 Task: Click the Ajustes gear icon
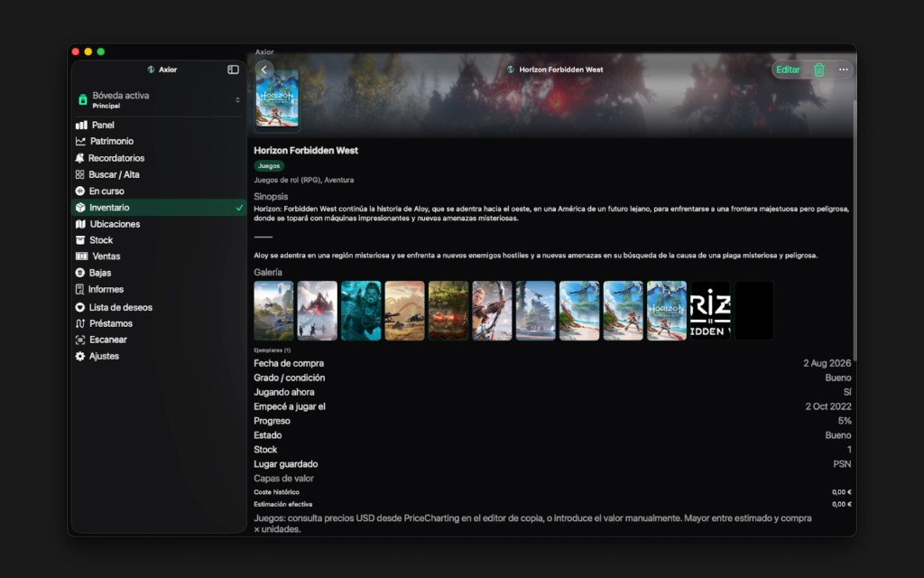80,356
